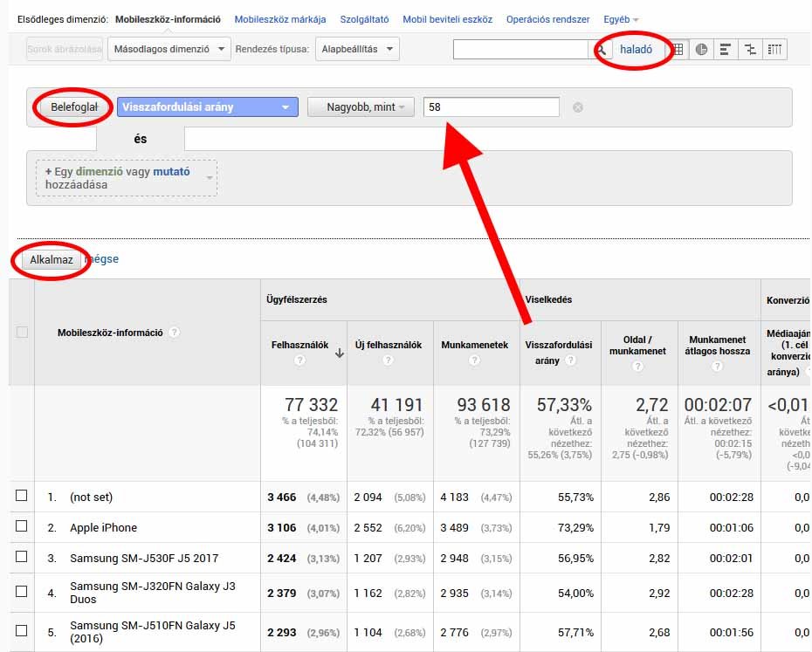Check the (not set) row checkbox
The image size is (812, 652).
[x=22, y=497]
